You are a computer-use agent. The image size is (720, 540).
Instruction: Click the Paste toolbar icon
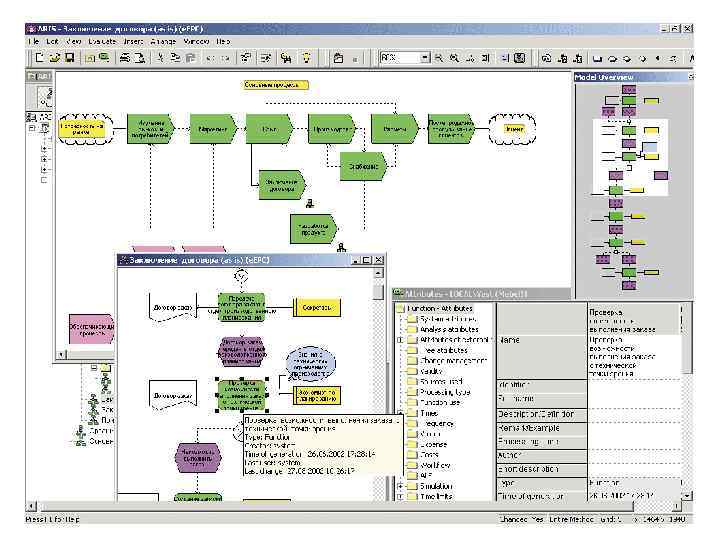click(x=190, y=57)
